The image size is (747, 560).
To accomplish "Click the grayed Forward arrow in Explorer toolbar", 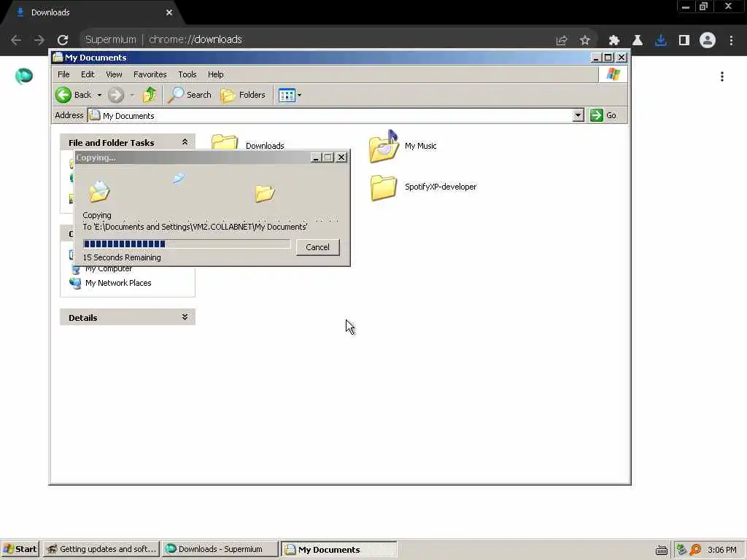I will pos(116,95).
